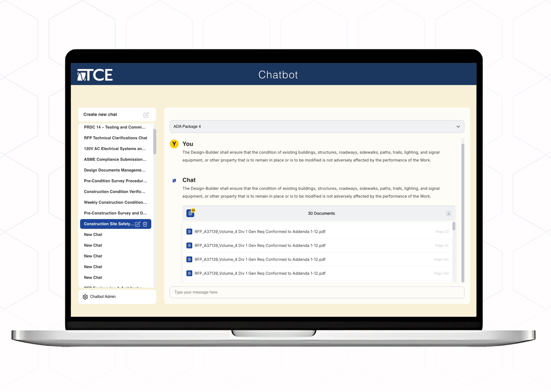Open the Chatbot Admin link
This screenshot has width=551, height=392.
click(x=117, y=297)
